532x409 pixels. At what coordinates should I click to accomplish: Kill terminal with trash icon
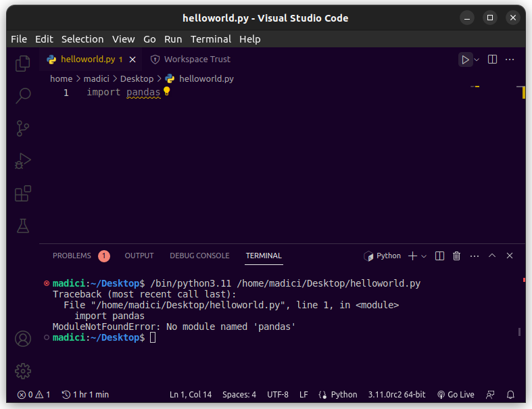coord(457,256)
